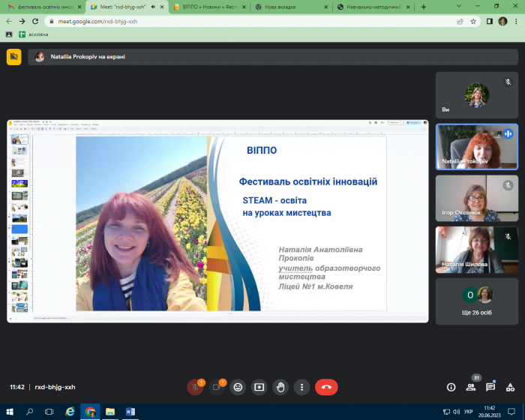Open the Chrome three-dot menu
This screenshot has height=420, width=525.
[516, 21]
